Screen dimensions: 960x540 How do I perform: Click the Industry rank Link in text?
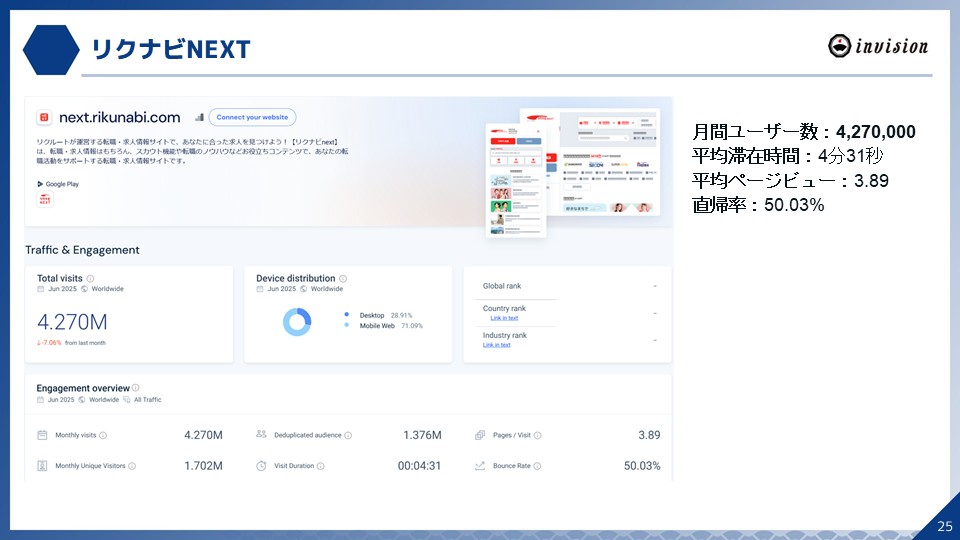pyautogui.click(x=497, y=345)
